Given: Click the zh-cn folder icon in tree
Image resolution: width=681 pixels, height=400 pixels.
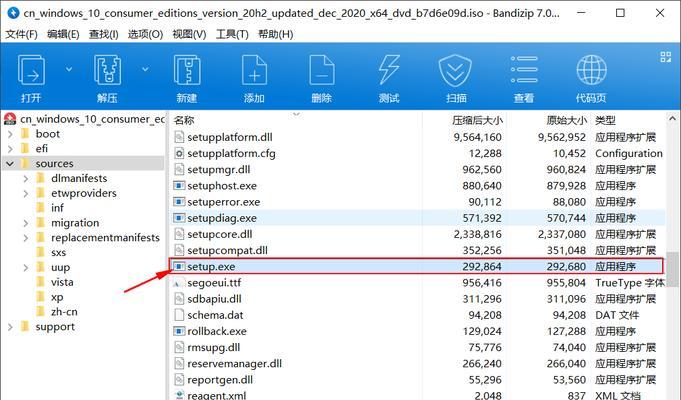Looking at the screenshot, I should click(x=41, y=311).
